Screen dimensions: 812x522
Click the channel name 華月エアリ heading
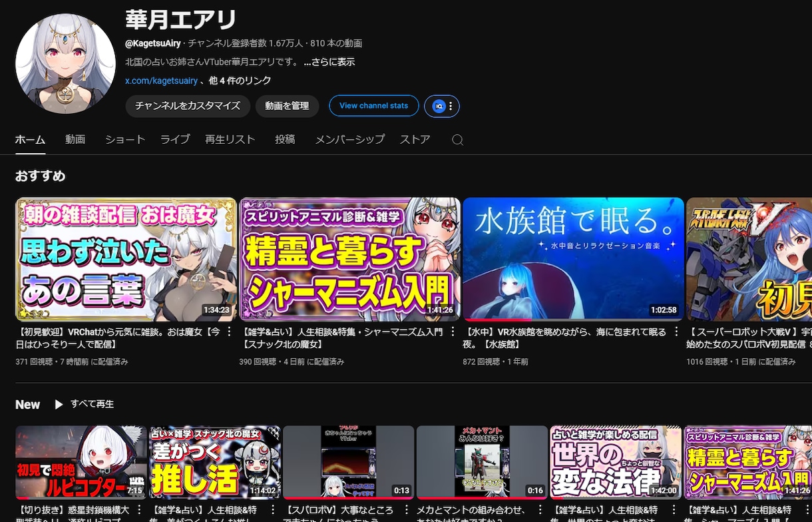pos(181,20)
